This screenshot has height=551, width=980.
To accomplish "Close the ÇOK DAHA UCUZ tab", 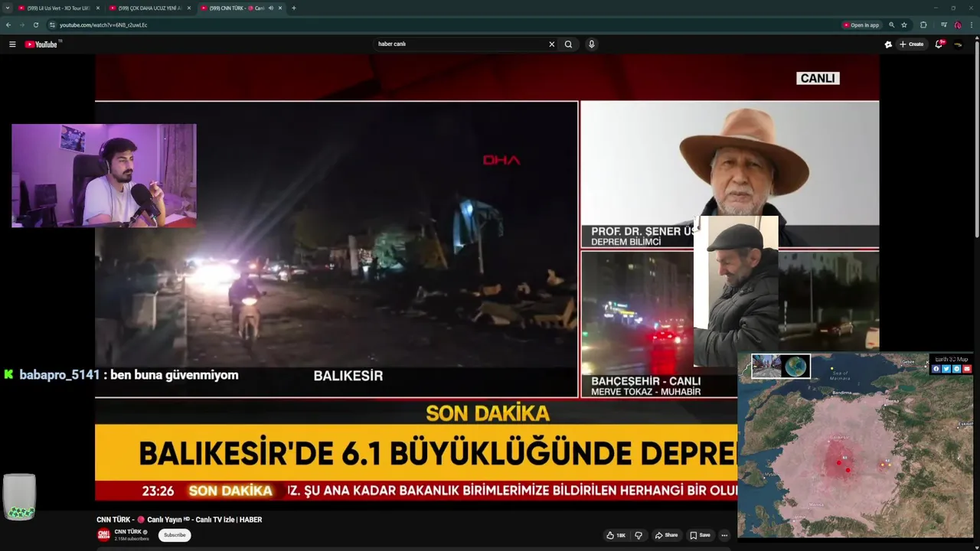I will 189,8.
